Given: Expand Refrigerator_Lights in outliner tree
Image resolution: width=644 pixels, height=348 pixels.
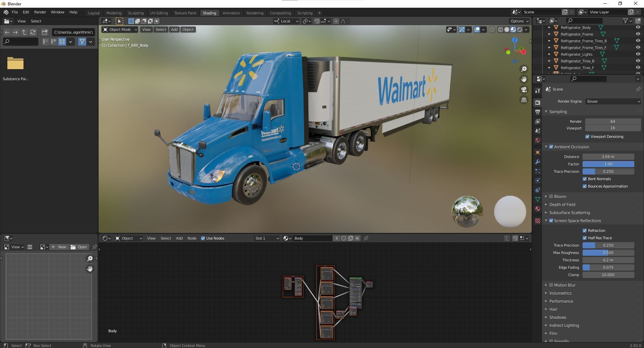Looking at the screenshot, I should pos(549,54).
